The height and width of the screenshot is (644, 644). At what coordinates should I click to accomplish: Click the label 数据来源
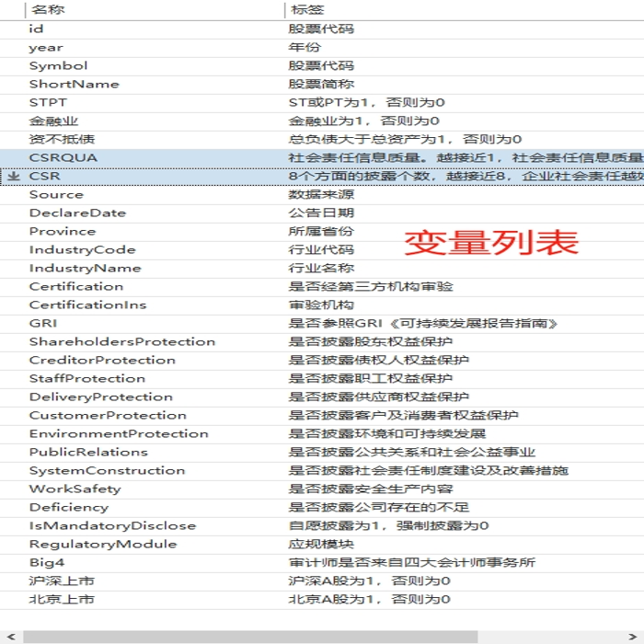tap(321, 195)
